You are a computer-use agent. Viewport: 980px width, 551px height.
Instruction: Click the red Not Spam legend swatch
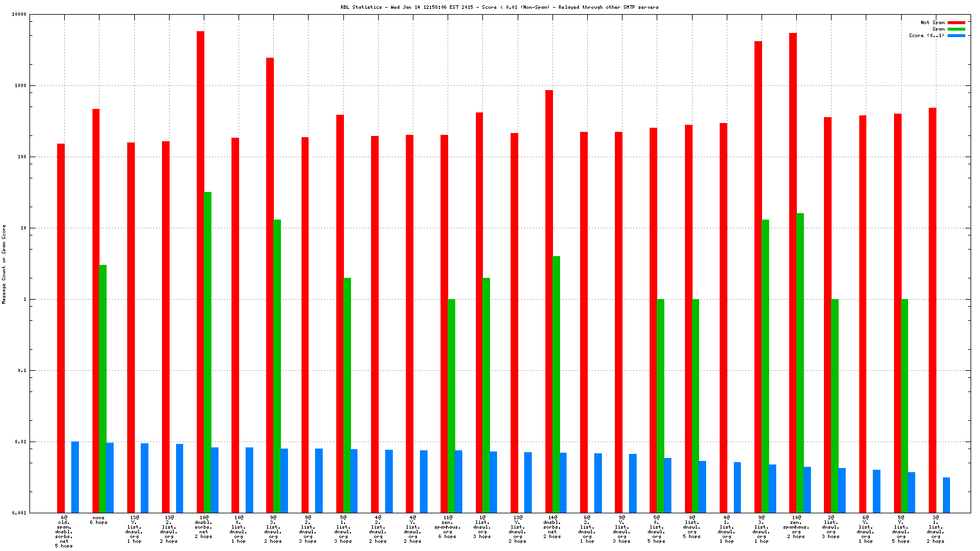tap(956, 23)
